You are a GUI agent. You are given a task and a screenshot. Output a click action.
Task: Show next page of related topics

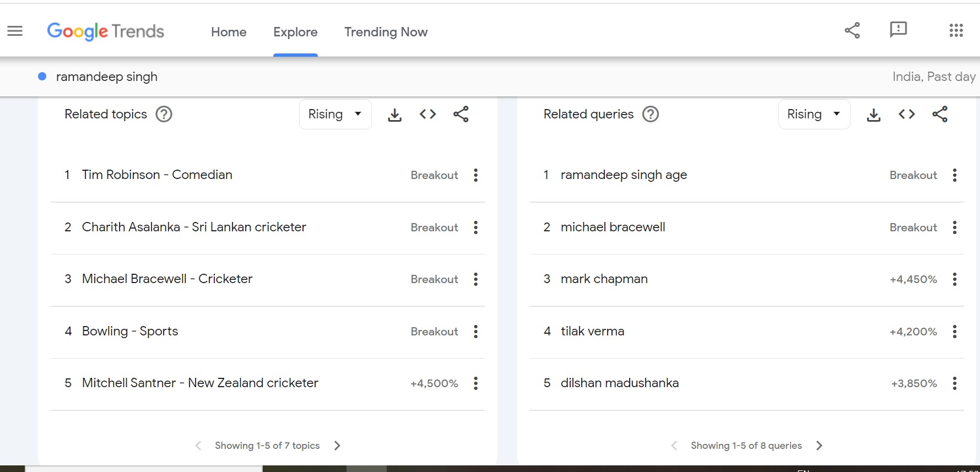(x=337, y=446)
